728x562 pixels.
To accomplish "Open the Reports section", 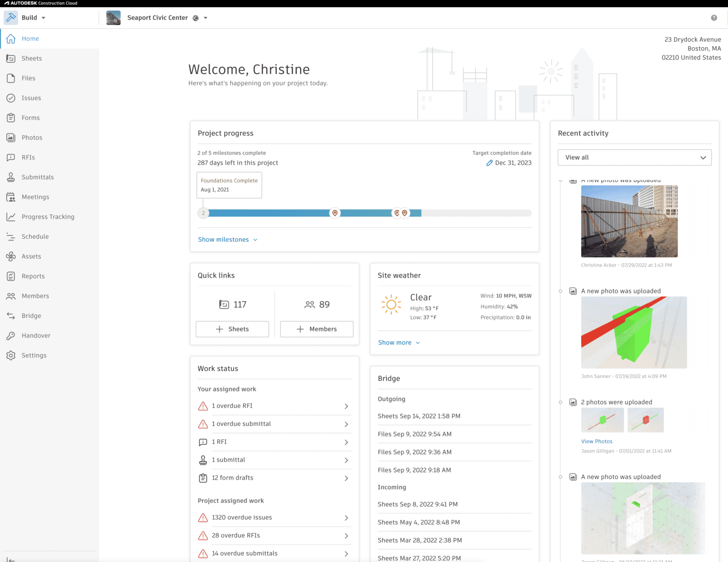I will [33, 276].
